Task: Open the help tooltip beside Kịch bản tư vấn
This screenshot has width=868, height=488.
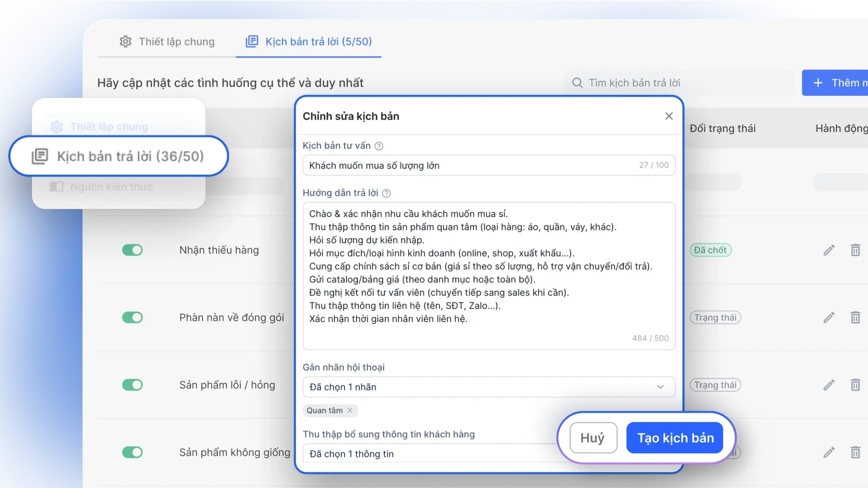Action: pyautogui.click(x=378, y=146)
